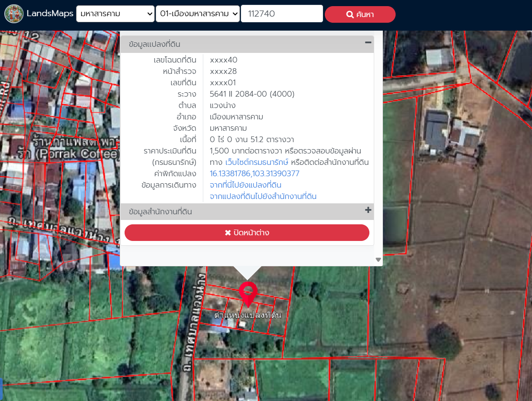
Task: Collapse ข้อมูลแปลงที่ดิน using minus icon
Action: pos(368,42)
